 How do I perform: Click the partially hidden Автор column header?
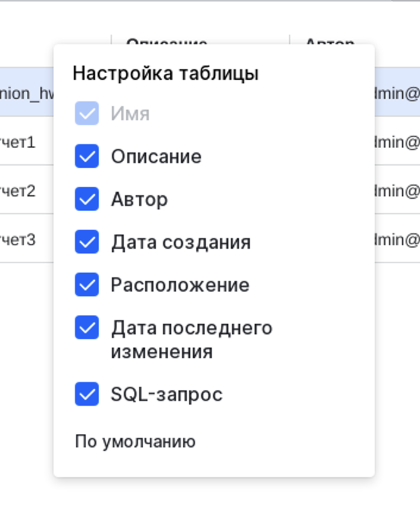pyautogui.click(x=330, y=40)
